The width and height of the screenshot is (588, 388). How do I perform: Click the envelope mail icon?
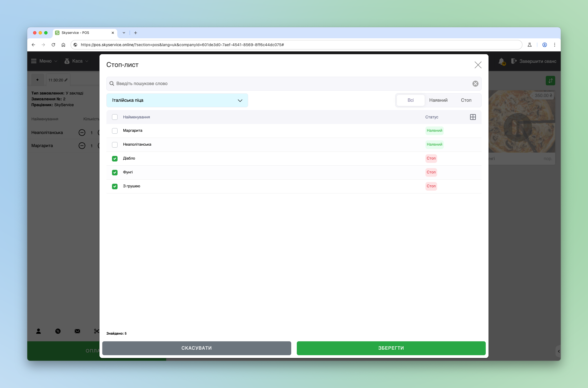(x=77, y=331)
